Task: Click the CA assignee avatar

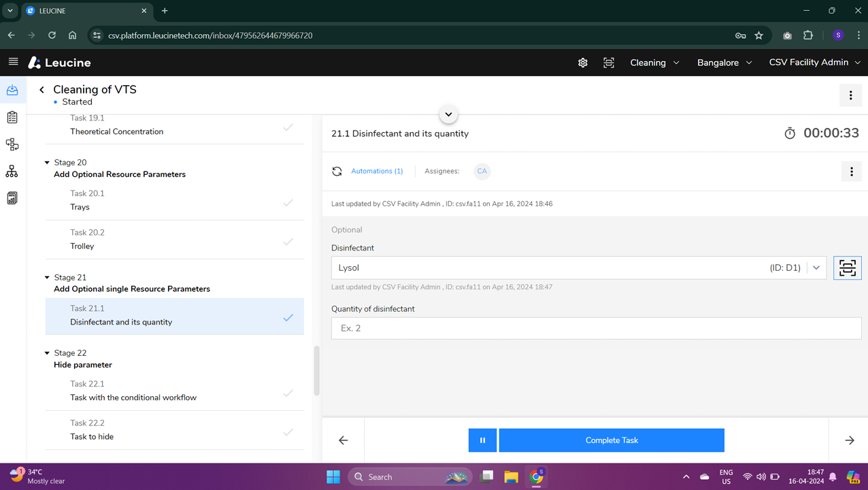Action: 482,171
